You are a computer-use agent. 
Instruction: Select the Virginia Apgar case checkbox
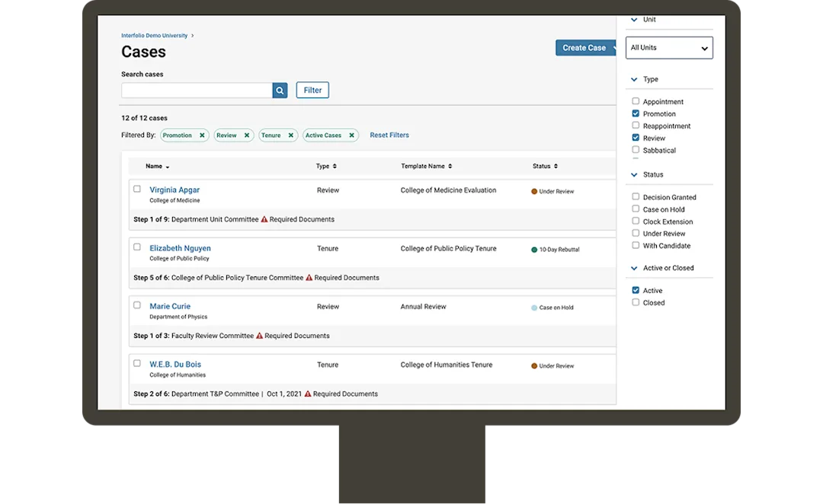(137, 189)
